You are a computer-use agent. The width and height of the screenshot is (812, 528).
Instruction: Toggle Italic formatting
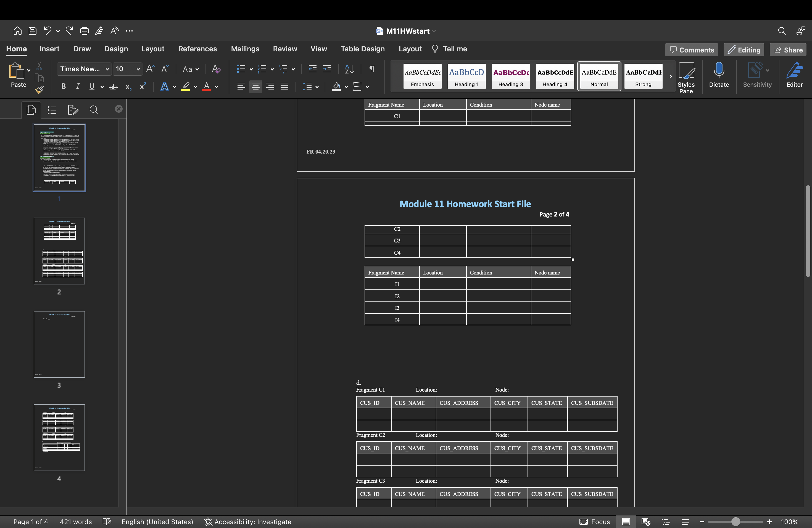(77, 87)
